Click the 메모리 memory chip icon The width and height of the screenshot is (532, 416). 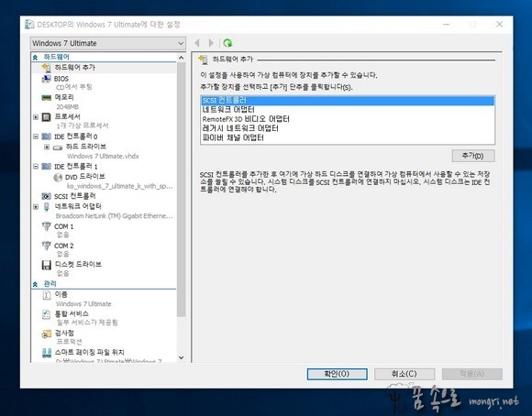click(46, 98)
